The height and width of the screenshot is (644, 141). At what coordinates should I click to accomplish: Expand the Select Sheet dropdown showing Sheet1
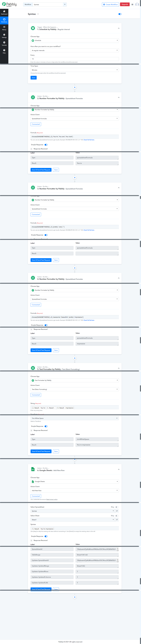(72, 520)
